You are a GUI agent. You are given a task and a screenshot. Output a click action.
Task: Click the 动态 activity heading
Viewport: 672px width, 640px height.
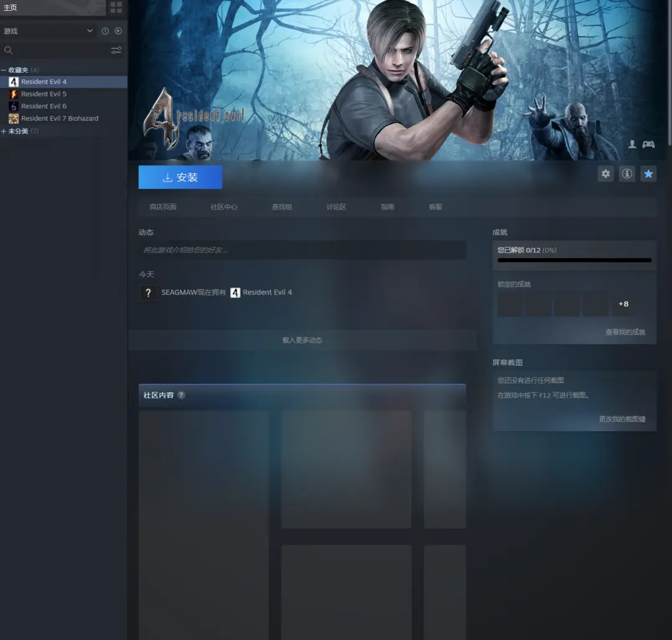pyautogui.click(x=146, y=232)
